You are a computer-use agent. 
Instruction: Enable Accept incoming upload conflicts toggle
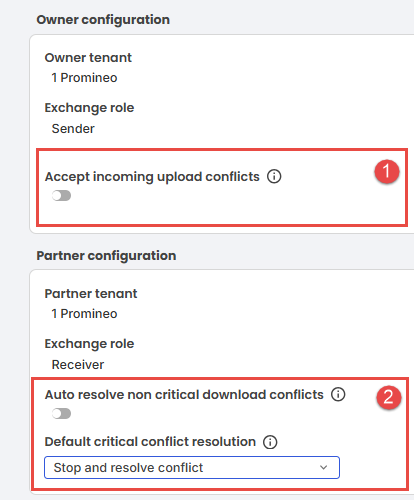pyautogui.click(x=62, y=196)
